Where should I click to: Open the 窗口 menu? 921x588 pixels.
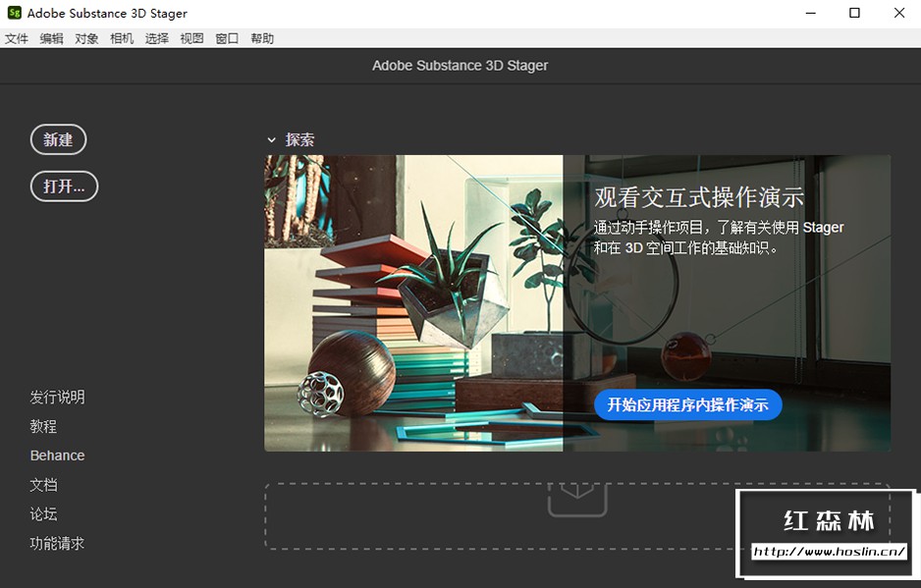pyautogui.click(x=228, y=38)
